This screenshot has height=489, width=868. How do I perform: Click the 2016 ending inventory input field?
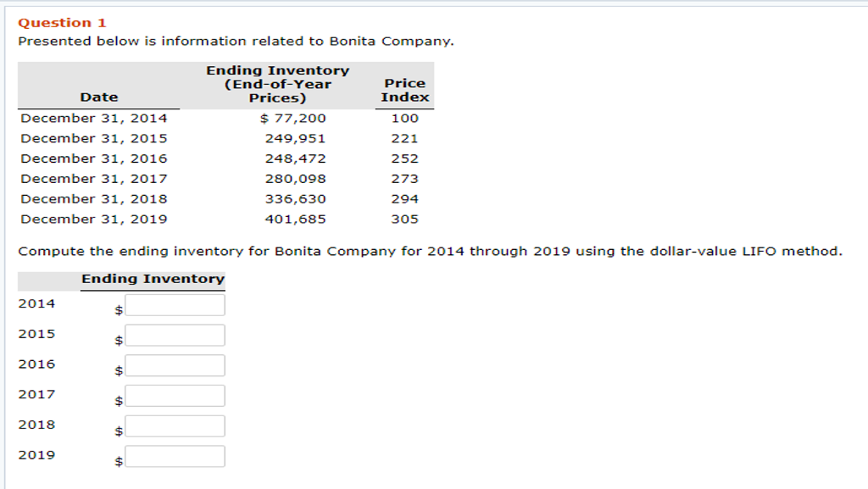[x=173, y=366]
